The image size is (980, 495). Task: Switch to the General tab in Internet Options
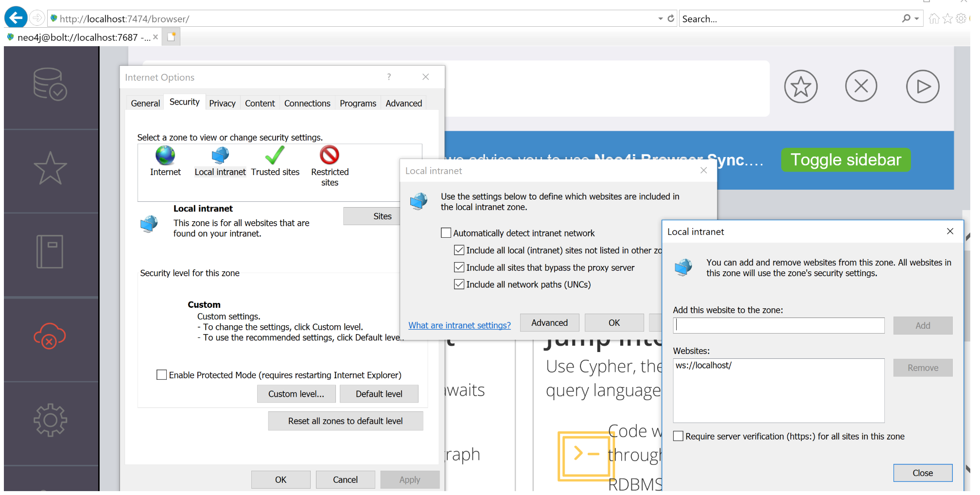(x=145, y=103)
